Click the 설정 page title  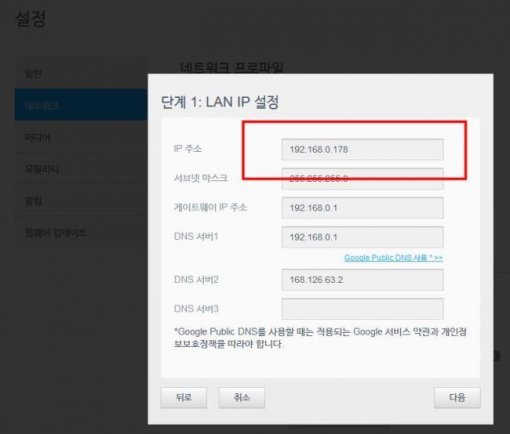[x=30, y=18]
